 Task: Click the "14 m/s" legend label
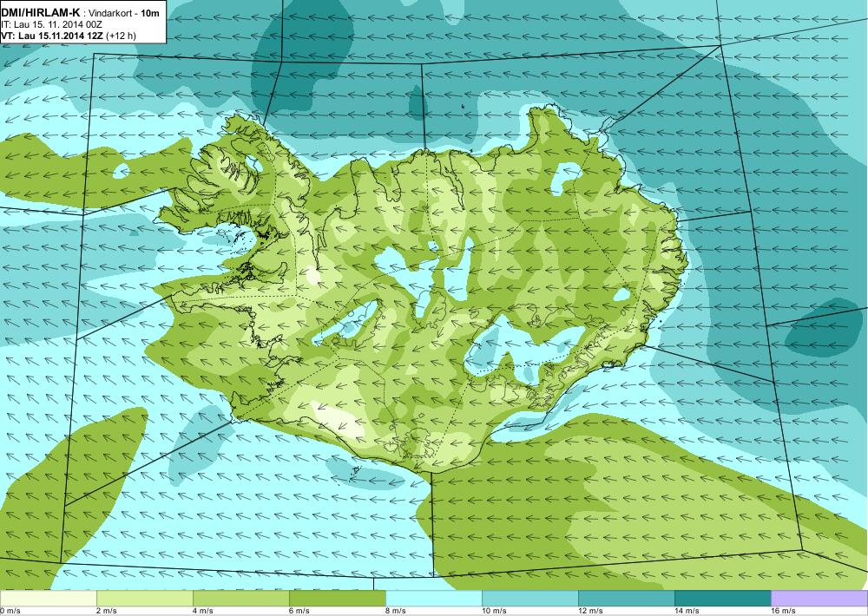[x=687, y=611]
